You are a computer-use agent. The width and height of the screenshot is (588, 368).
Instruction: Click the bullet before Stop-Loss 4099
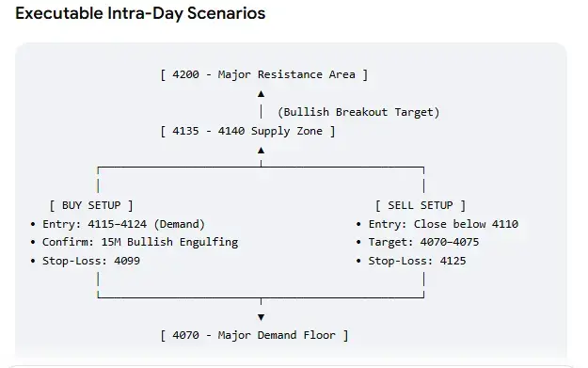[33, 261]
